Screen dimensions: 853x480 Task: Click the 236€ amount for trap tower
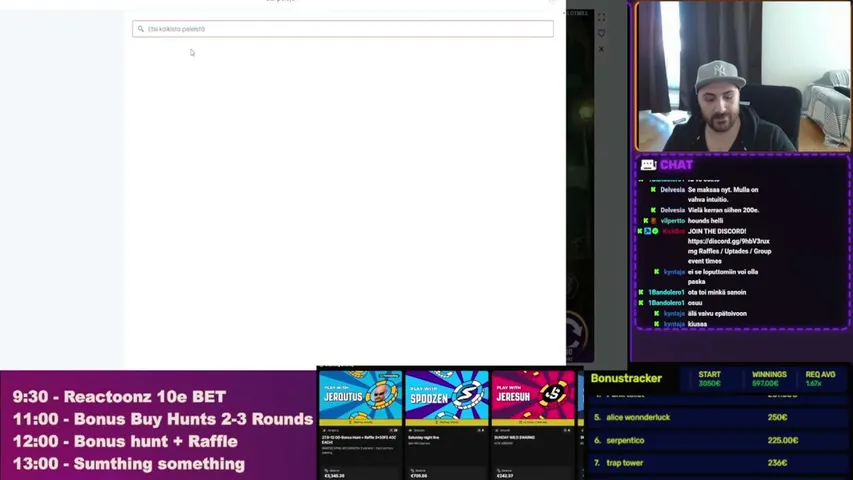pyautogui.click(x=777, y=463)
